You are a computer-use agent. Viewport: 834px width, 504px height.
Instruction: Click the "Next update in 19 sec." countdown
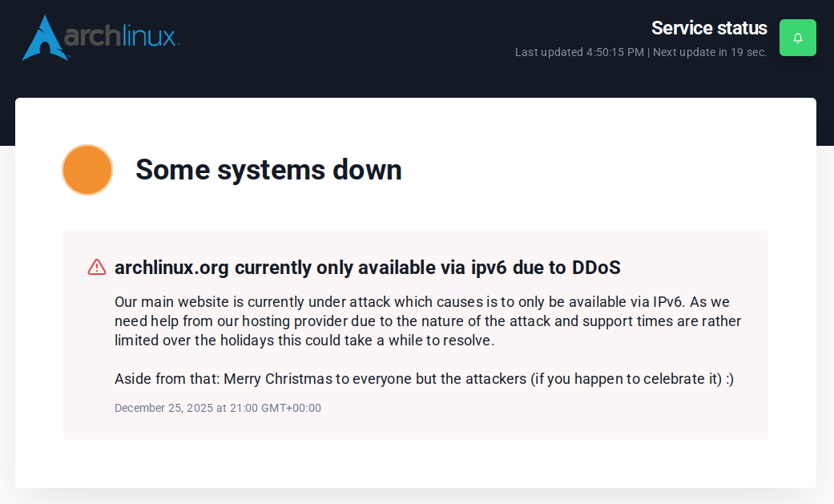[x=710, y=52]
